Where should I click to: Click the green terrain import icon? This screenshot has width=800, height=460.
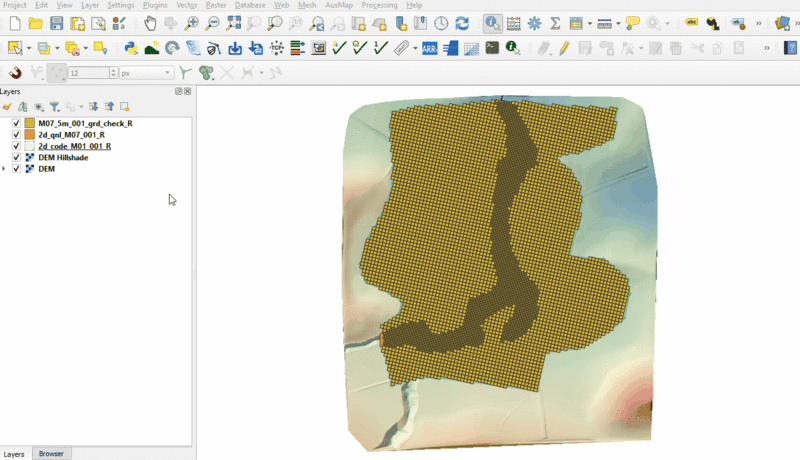pyautogui.click(x=152, y=48)
